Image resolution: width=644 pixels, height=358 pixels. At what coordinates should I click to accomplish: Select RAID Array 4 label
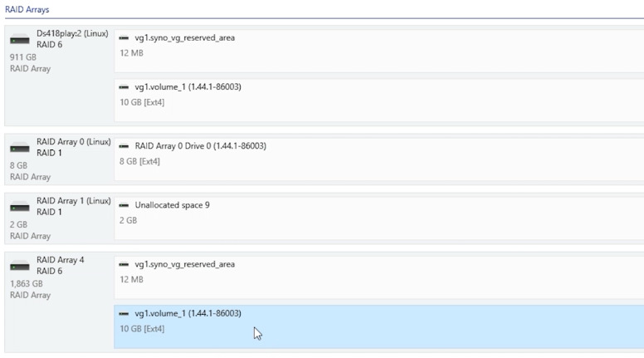click(61, 260)
